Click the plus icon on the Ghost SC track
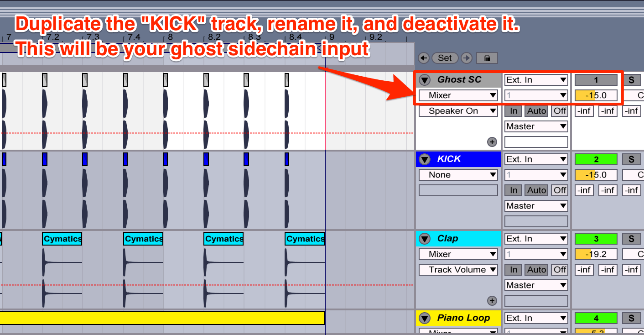 tap(492, 141)
